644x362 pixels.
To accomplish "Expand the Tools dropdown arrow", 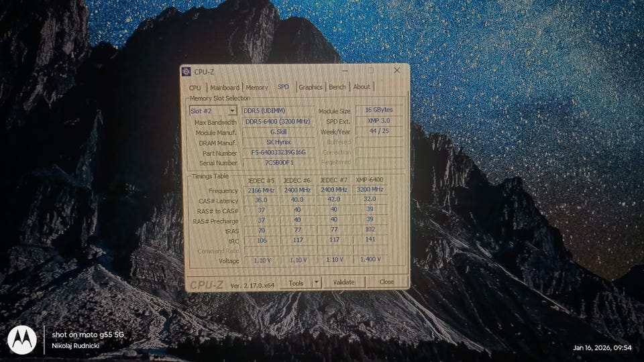I will [x=316, y=282].
